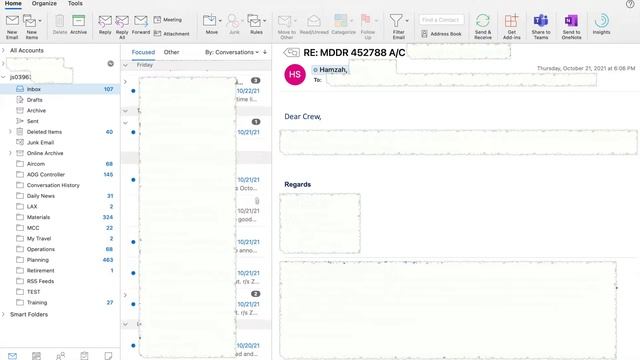Select the AOG Controller folder

[x=60, y=174]
